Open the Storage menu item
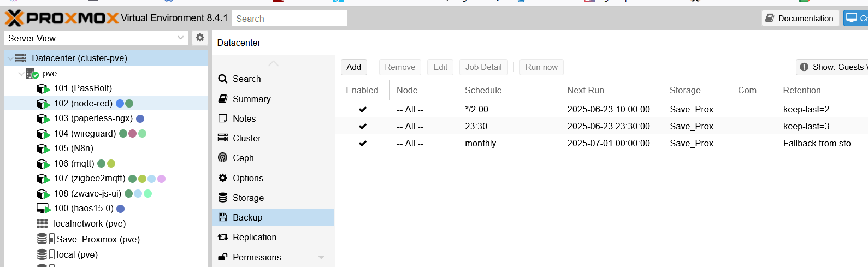Viewport: 868px width, 267px height. 273,198
